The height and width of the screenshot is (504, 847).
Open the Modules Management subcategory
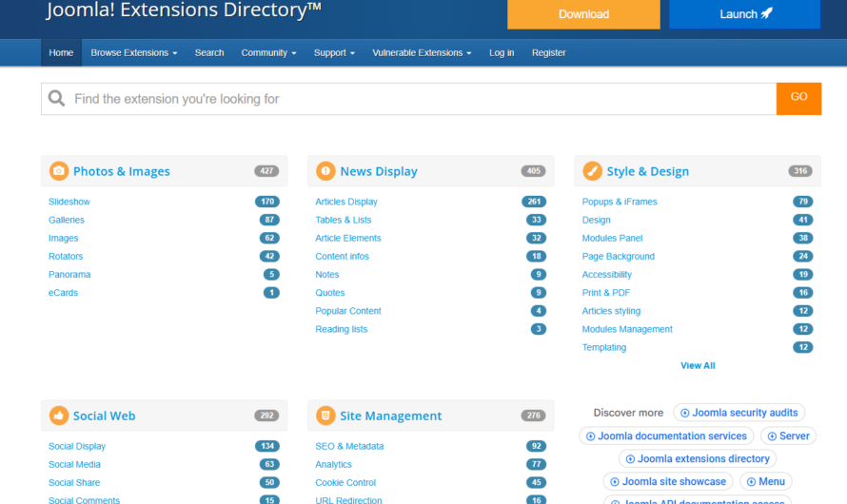tap(627, 329)
